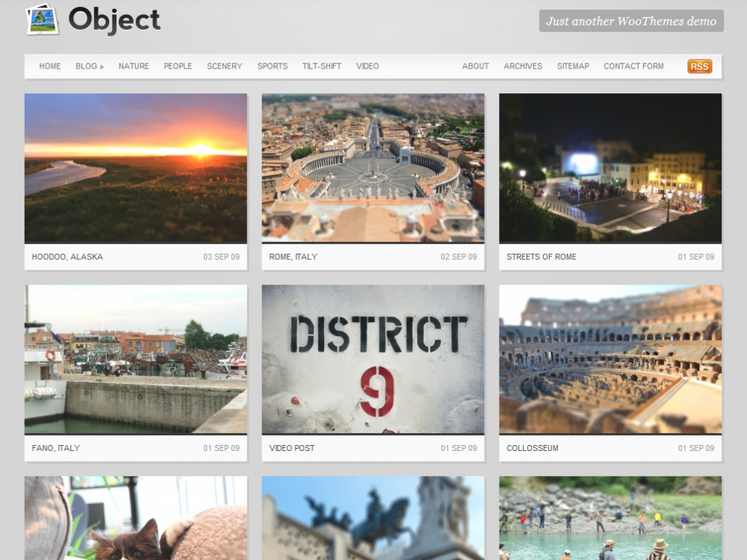Viewport: 747px width, 560px height.
Task: Click the 02 SEP 09 date
Action: click(459, 257)
